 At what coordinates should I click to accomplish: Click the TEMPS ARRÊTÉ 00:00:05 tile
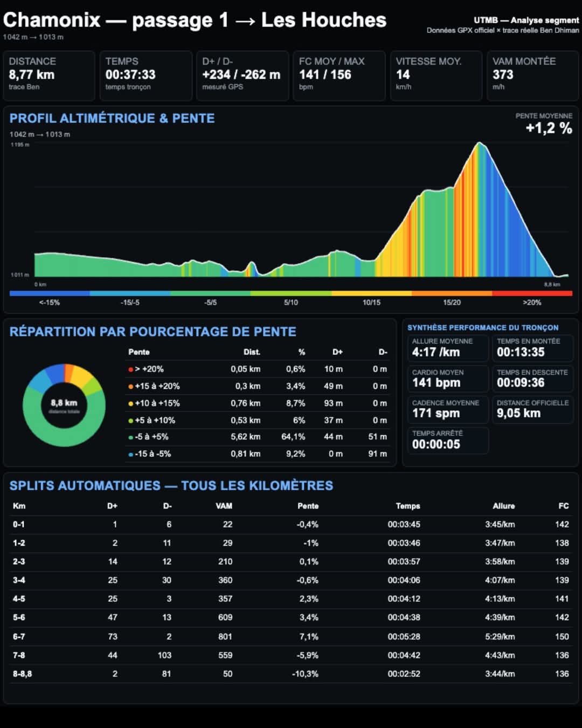pos(448,440)
